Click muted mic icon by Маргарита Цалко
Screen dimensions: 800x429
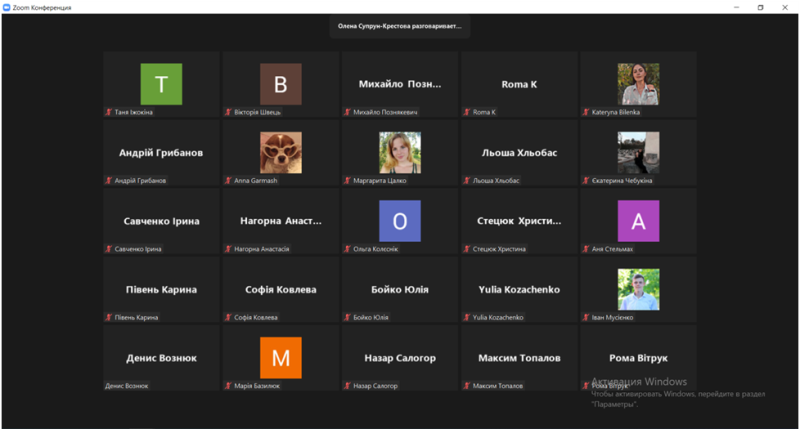coord(347,181)
